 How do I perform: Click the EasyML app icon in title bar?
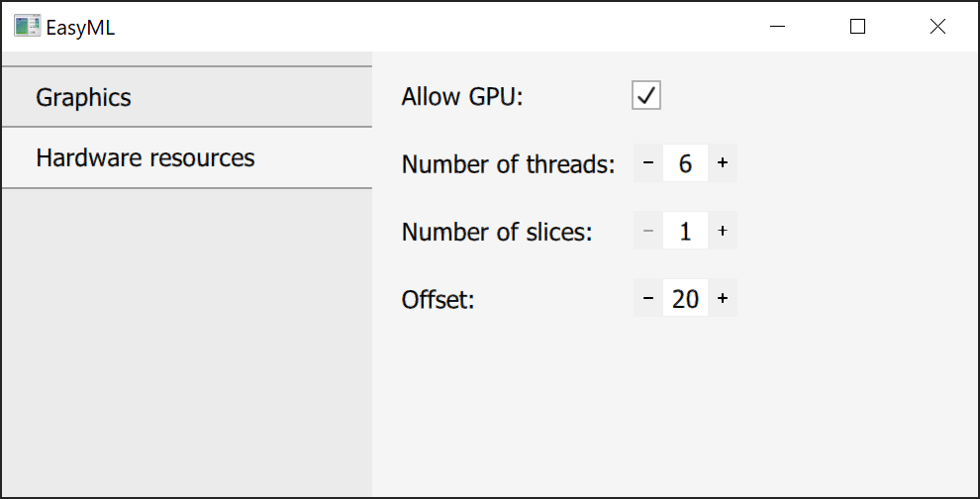27,27
